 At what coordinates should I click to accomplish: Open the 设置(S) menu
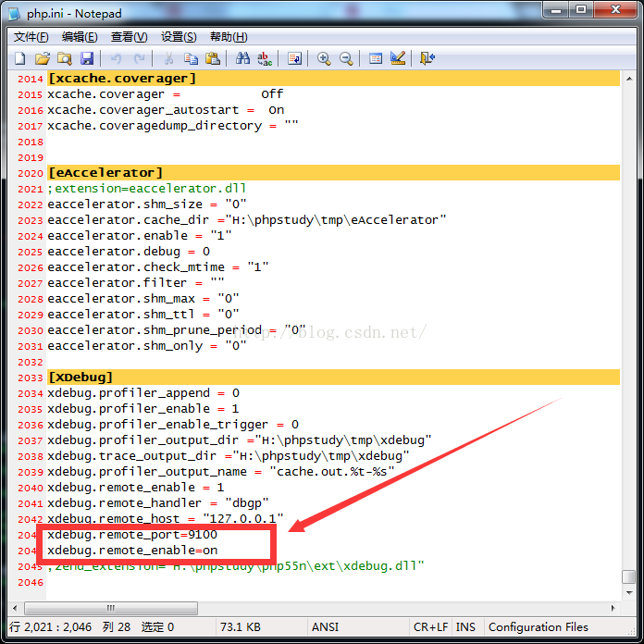click(x=179, y=37)
